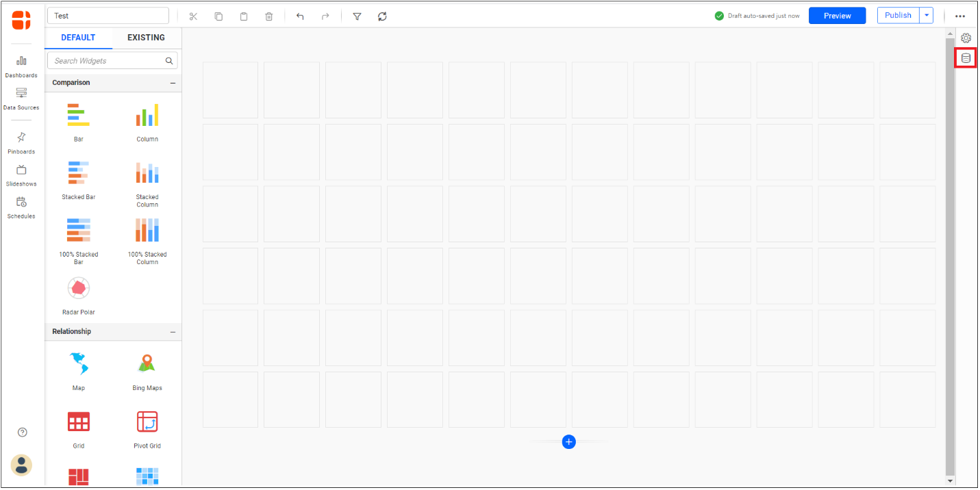Viewport: 980px width, 490px height.
Task: Click the Paste clipboard icon
Action: click(244, 16)
